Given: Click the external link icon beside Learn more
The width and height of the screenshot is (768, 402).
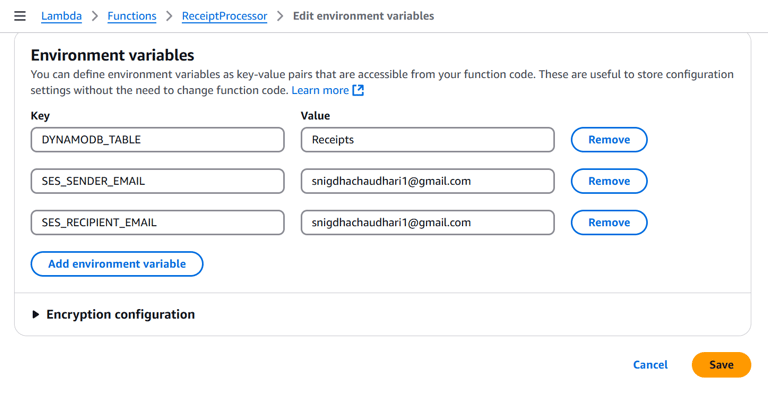Looking at the screenshot, I should (358, 91).
